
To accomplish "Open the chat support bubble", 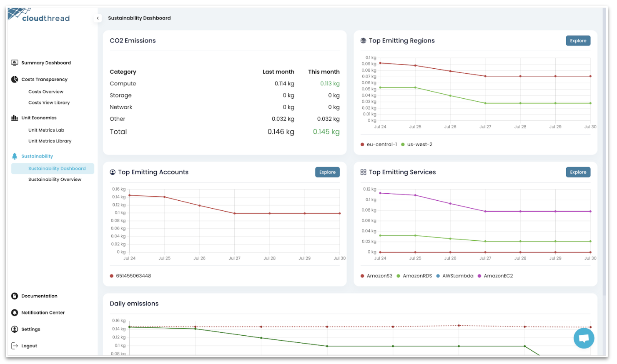I will tap(584, 338).
